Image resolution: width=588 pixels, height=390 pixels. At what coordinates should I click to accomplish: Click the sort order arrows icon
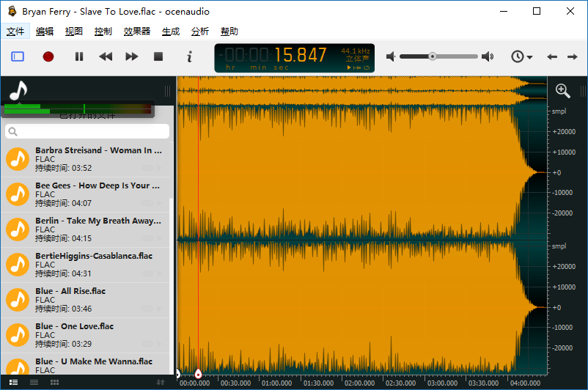tap(161, 383)
